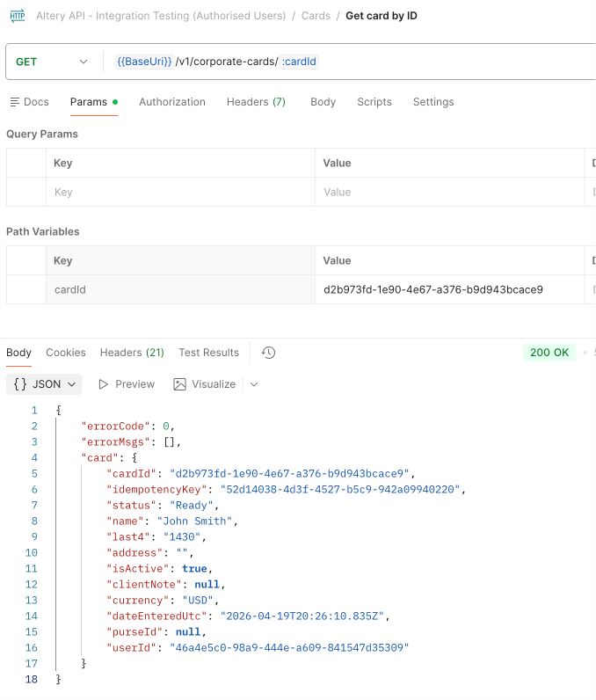Click the "dateEnteredUtc" value in response
This screenshot has height=700, width=596.
[x=302, y=616]
